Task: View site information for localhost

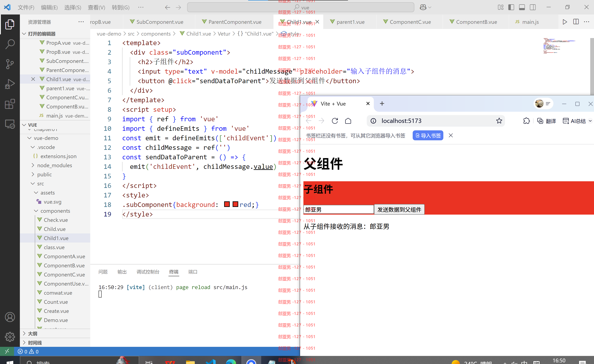Action: tap(373, 121)
